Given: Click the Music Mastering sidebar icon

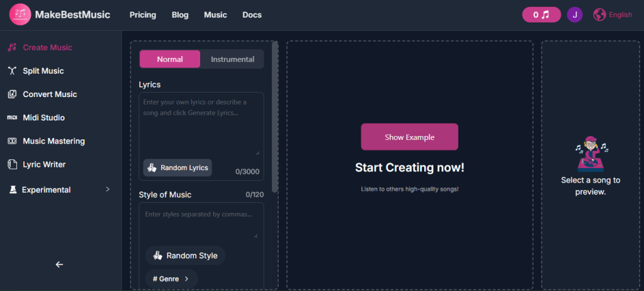Looking at the screenshot, I should click(x=12, y=141).
